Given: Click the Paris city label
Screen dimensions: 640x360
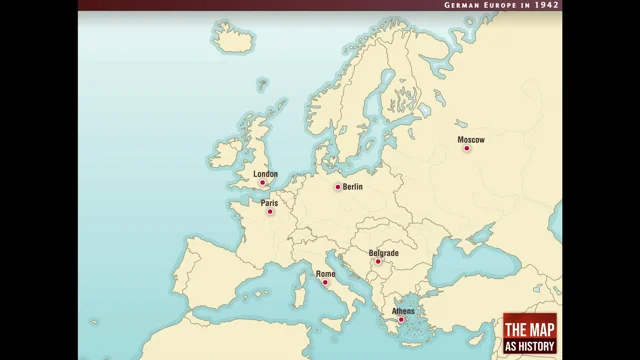Looking at the screenshot, I should (x=269, y=203).
